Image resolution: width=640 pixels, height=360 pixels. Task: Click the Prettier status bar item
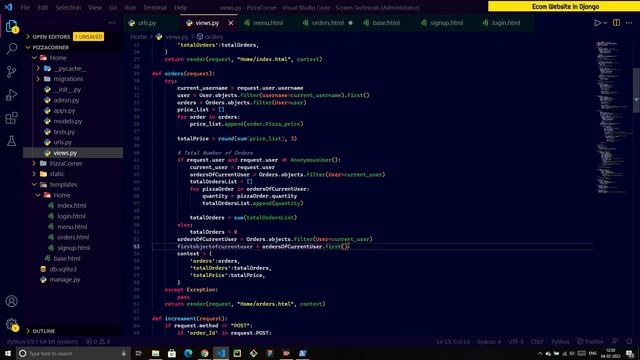590,342
